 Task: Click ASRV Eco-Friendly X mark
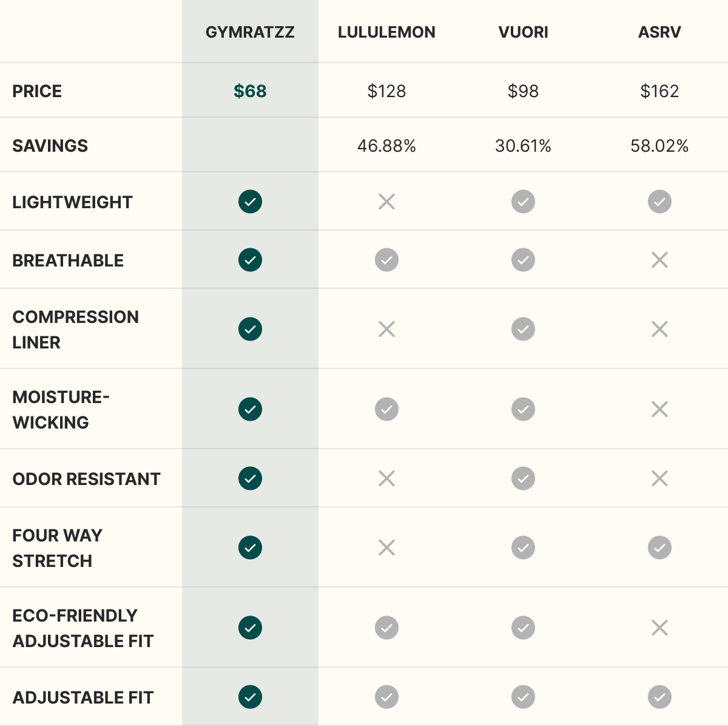point(659,628)
